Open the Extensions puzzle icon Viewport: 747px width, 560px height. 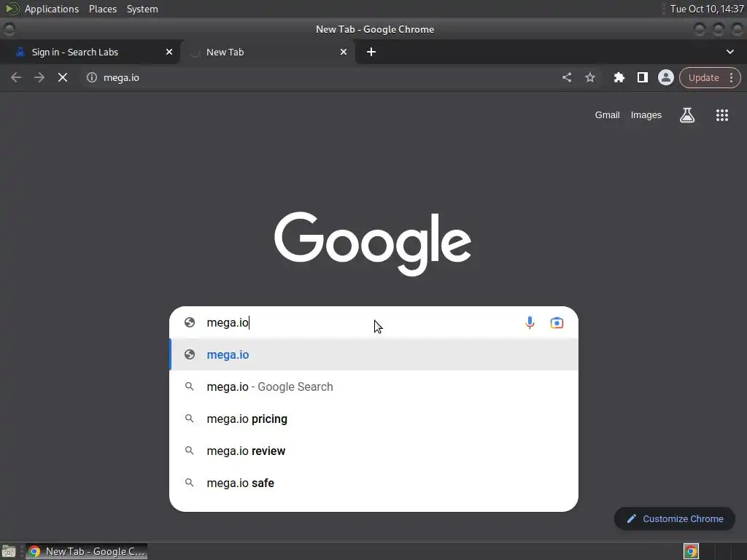[619, 77]
